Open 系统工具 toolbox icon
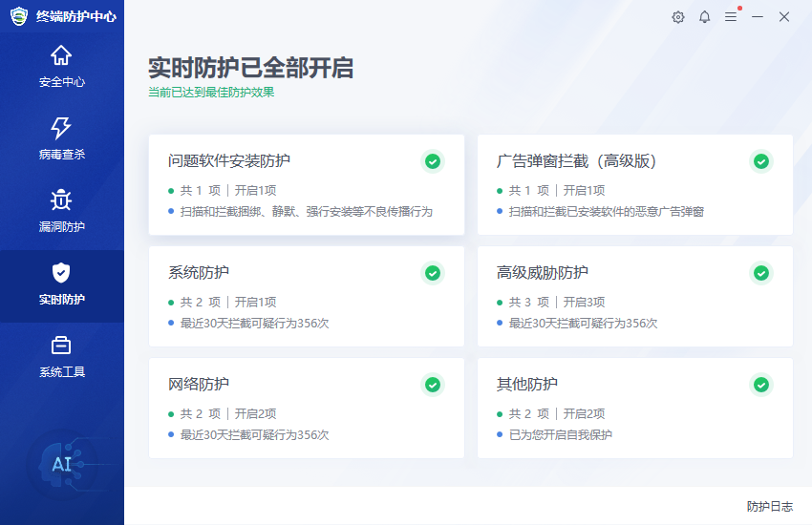This screenshot has height=525, width=812. pyautogui.click(x=61, y=346)
